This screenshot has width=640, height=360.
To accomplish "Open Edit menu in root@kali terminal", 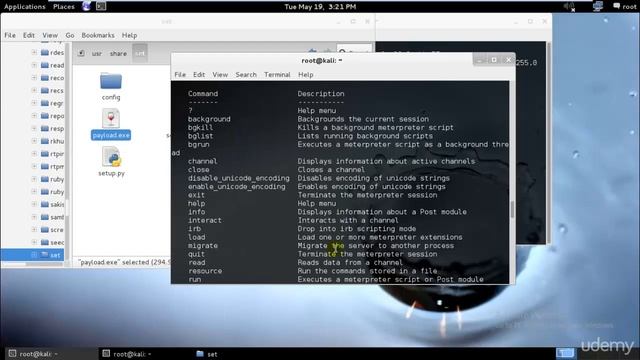I will 199,75.
